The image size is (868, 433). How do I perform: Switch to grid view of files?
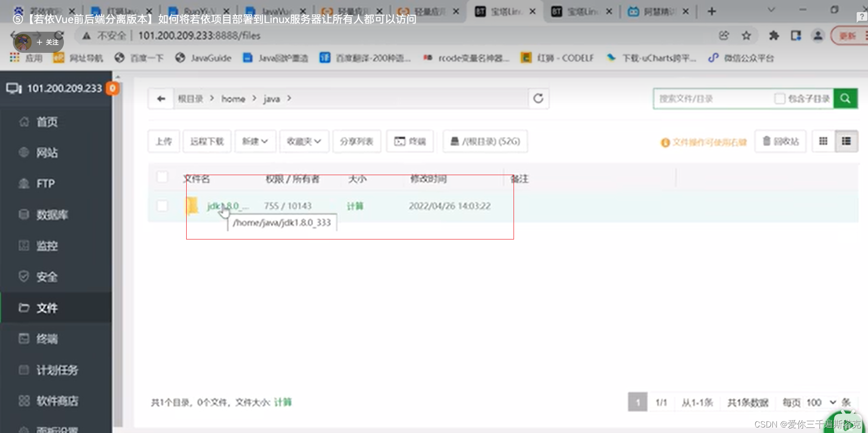coord(823,141)
